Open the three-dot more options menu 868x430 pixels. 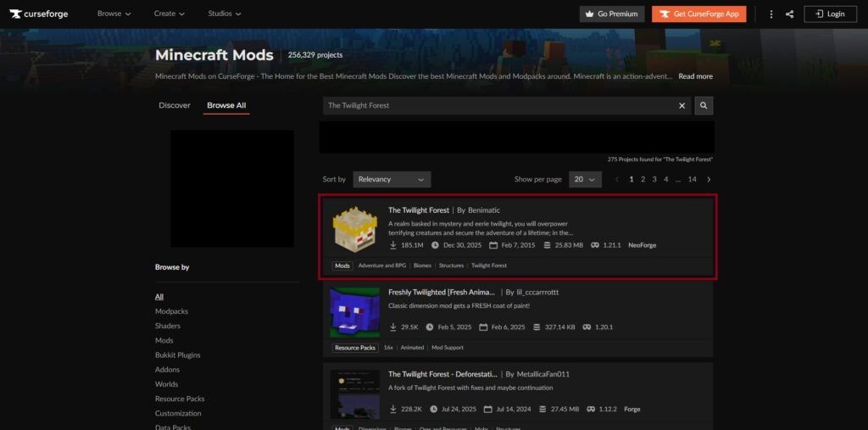[x=771, y=14]
